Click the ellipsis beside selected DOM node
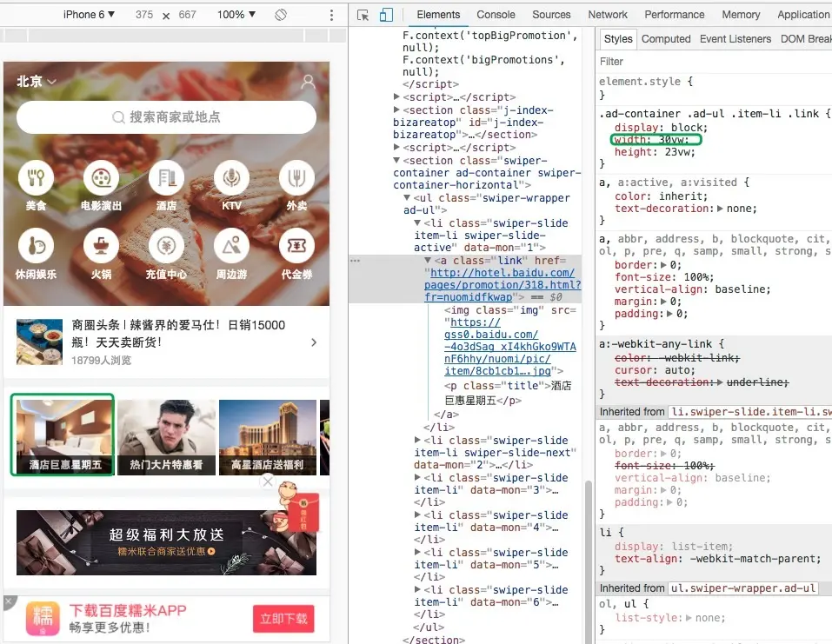 pos(355,261)
